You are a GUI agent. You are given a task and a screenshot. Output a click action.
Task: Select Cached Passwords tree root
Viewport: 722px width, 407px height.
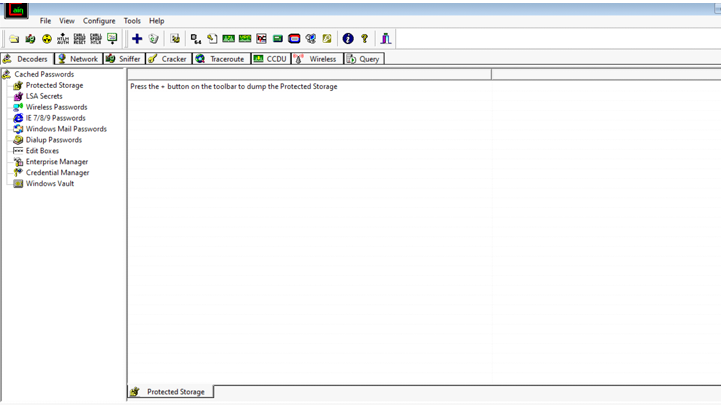(44, 74)
